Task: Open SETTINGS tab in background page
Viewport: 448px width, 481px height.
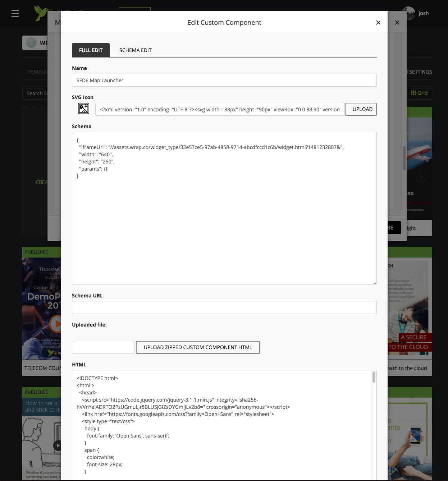Action: pyautogui.click(x=419, y=72)
